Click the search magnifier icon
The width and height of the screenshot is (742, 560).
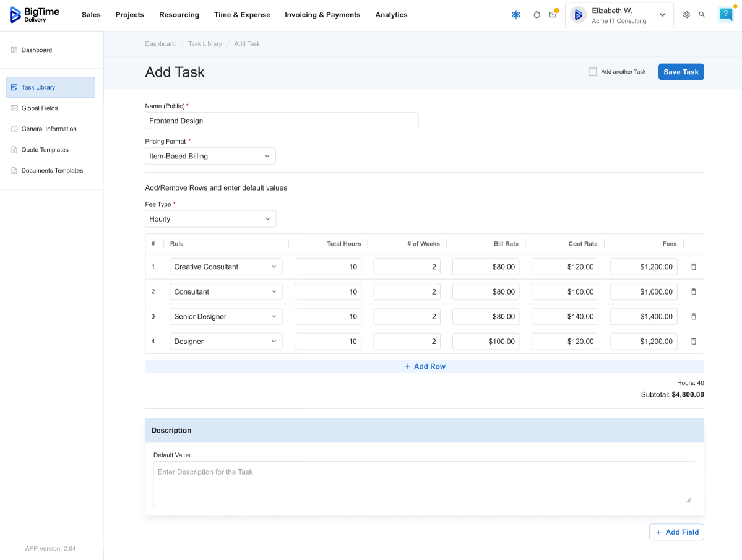702,15
